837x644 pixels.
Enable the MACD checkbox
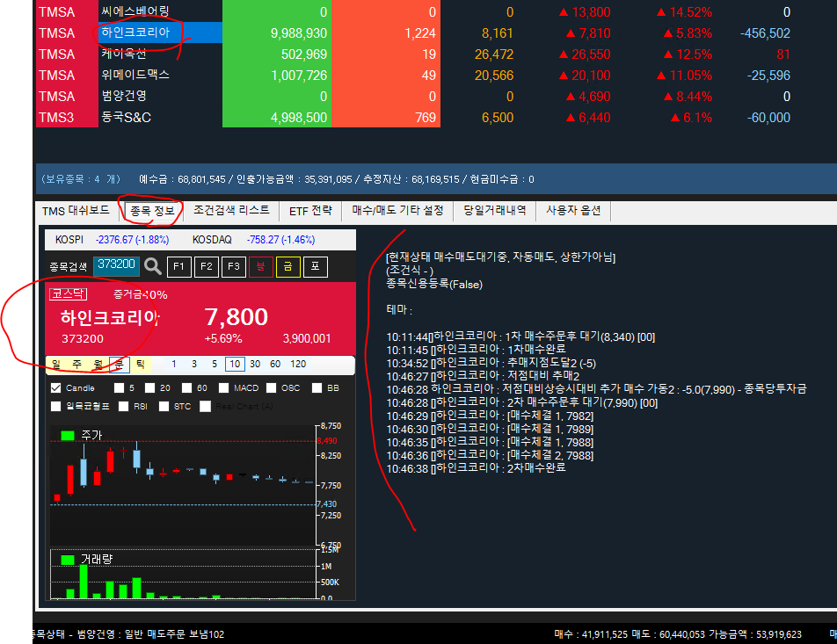[x=223, y=388]
